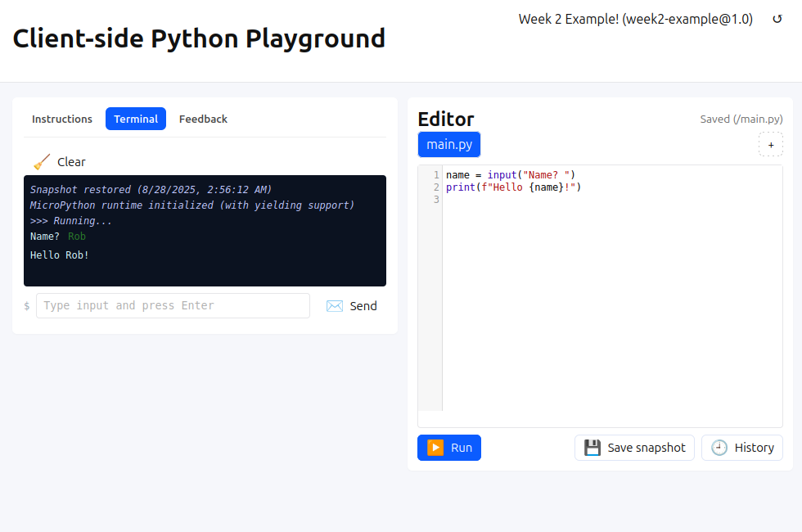This screenshot has height=532, width=802.
Task: Click the envelope Send icon
Action: click(x=335, y=306)
